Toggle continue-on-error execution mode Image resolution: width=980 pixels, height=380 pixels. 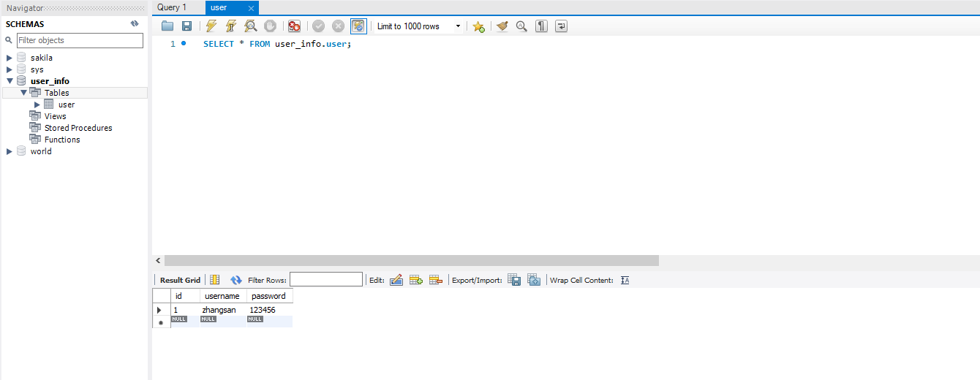pos(294,26)
